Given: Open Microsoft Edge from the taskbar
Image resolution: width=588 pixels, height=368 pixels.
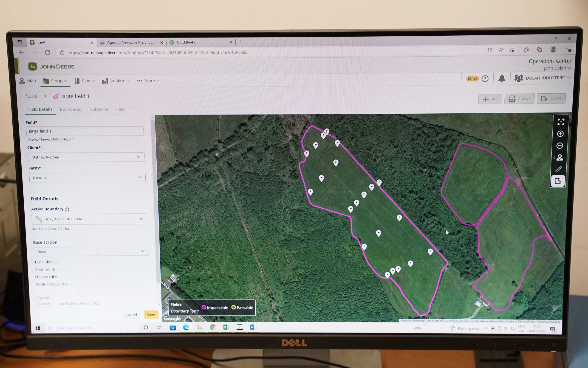Looking at the screenshot, I should tap(186, 327).
